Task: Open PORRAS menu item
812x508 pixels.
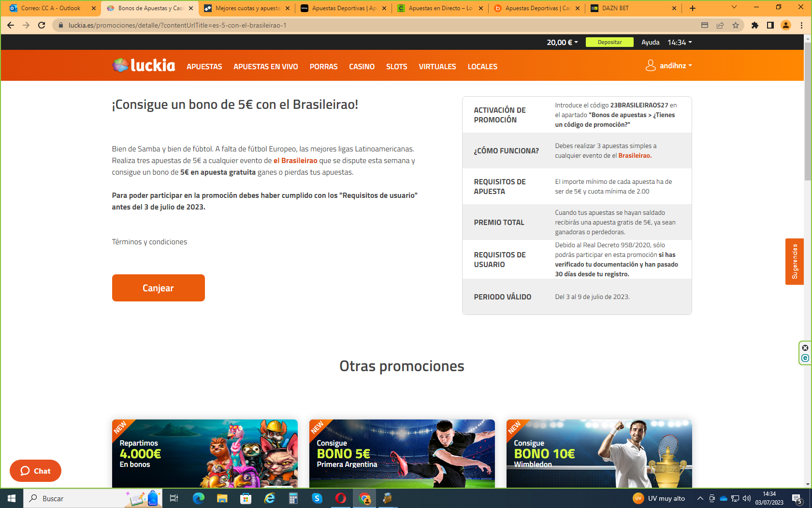Action: tap(324, 66)
